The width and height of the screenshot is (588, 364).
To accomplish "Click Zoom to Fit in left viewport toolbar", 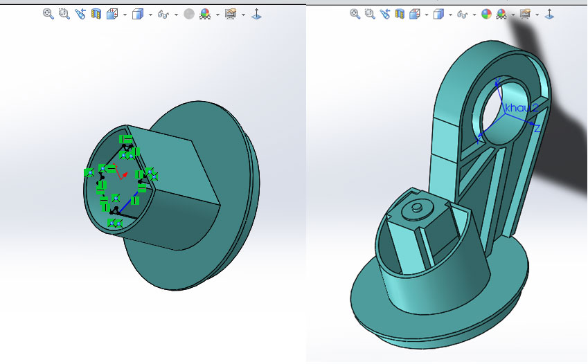I will point(48,13).
